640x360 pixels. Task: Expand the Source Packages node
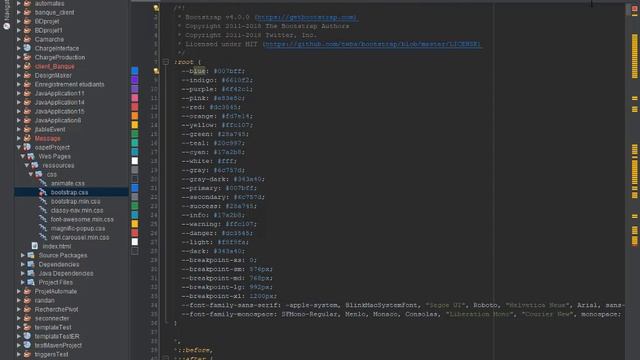[23, 255]
